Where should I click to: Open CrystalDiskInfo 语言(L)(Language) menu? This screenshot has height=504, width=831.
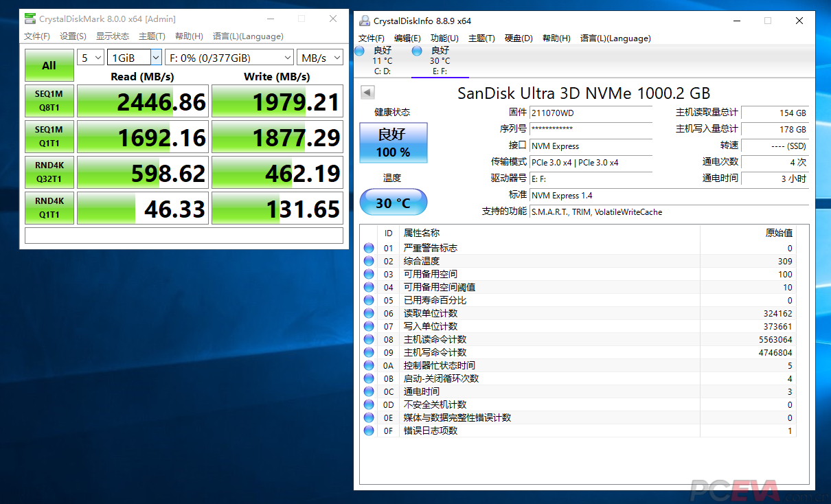(615, 38)
